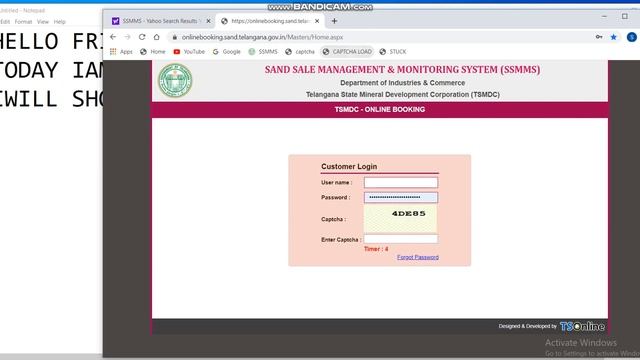Click the browser forward arrow
Screen dimensions: 640x360
[127, 37]
